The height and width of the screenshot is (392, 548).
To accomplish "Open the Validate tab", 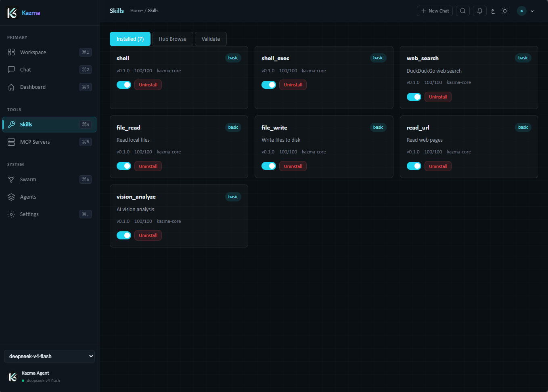I will click(x=211, y=39).
